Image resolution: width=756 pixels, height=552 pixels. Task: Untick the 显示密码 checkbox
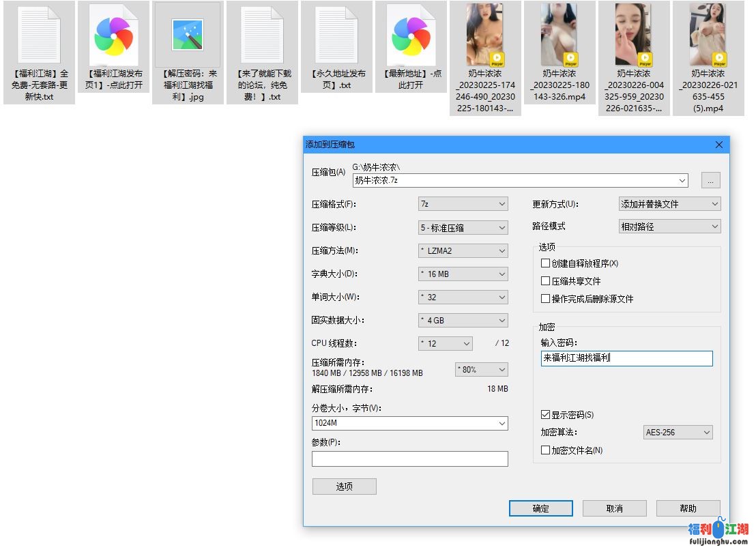click(x=545, y=415)
